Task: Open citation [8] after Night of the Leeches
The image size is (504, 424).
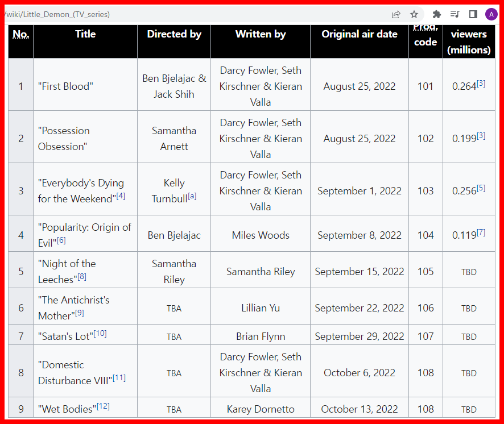Action: (82, 277)
